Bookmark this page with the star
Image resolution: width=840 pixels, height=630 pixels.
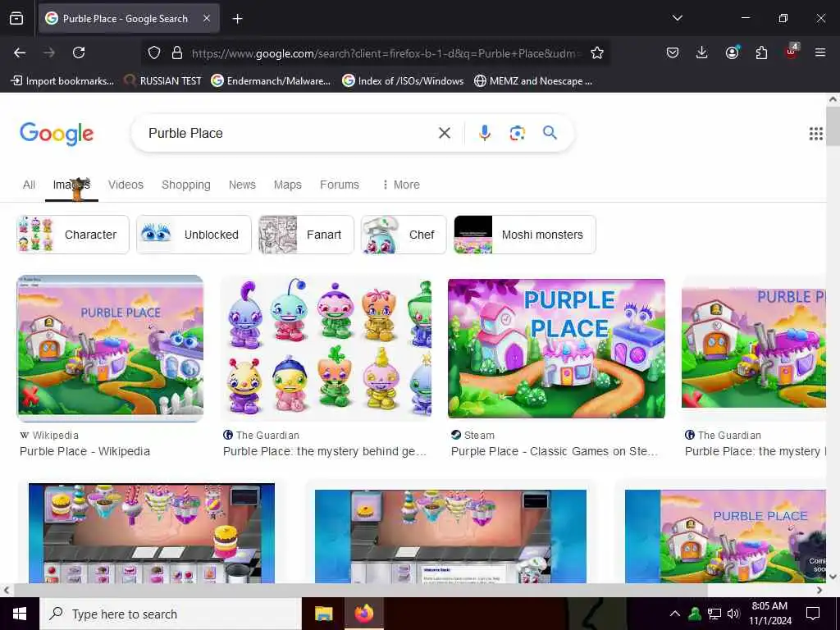pyautogui.click(x=597, y=53)
